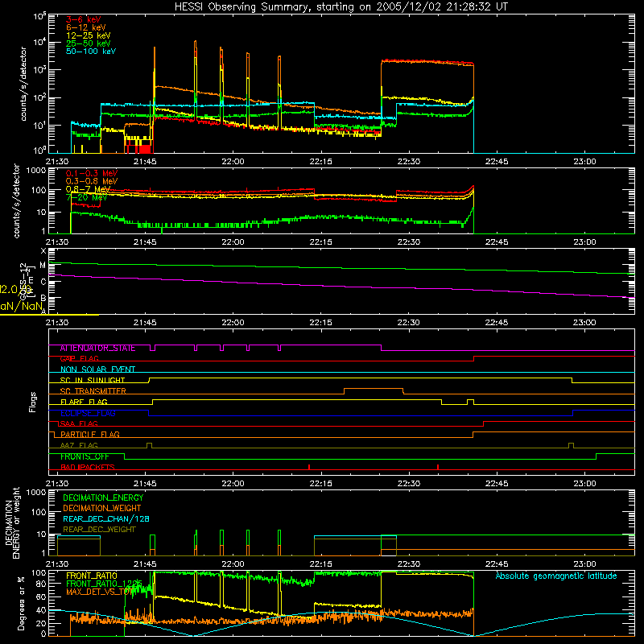Click the yellow FRONT_RATIO legend label
Screen dimensions: 644x644
pos(92,576)
